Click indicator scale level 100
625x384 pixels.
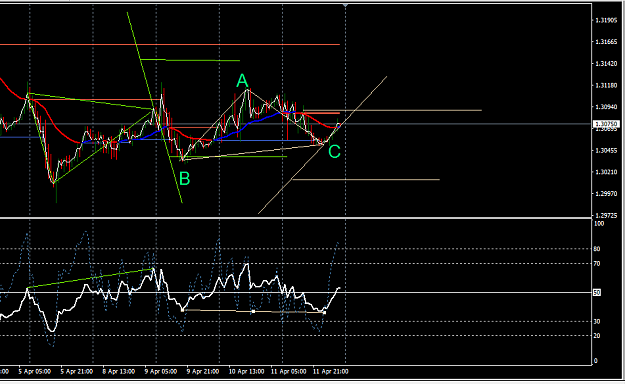click(x=599, y=224)
